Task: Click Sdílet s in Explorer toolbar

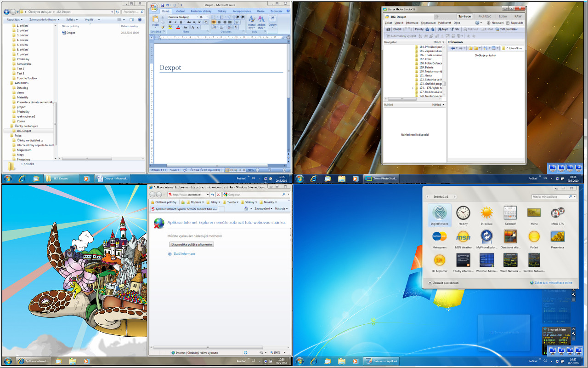Action: 72,20
